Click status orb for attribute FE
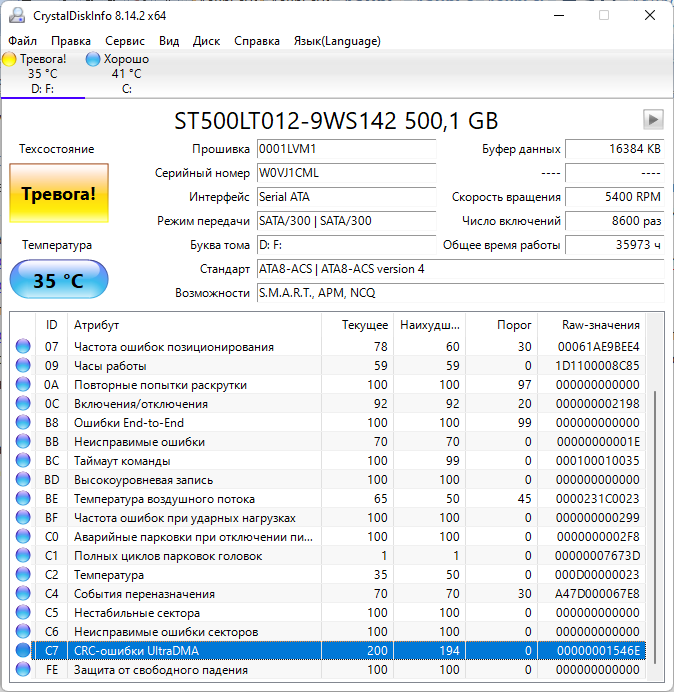The width and height of the screenshot is (674, 692). click(23, 669)
